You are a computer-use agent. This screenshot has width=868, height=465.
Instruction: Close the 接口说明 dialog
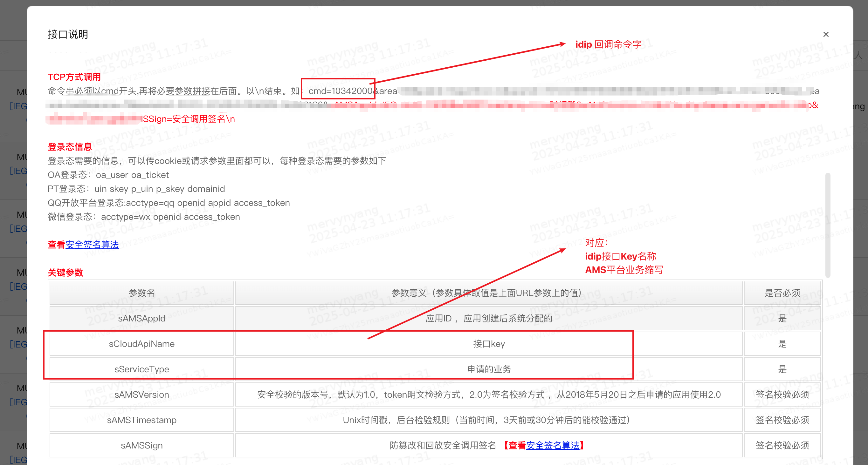[x=825, y=34]
